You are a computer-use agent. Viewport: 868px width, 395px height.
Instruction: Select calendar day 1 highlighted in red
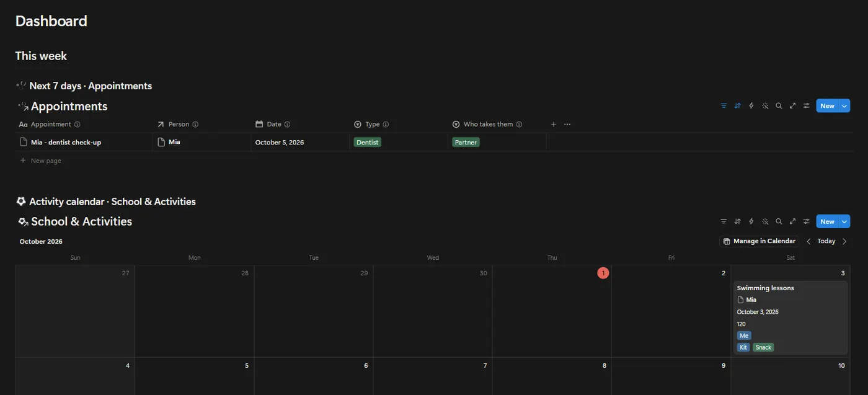(603, 273)
